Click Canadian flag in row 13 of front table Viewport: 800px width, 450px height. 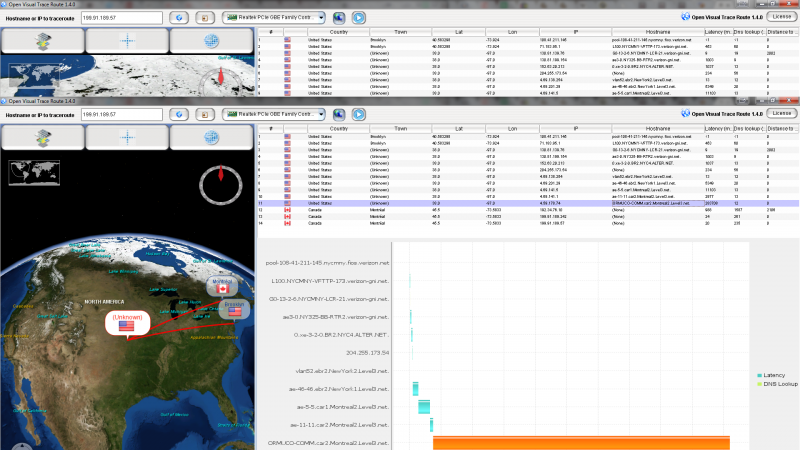[287, 216]
